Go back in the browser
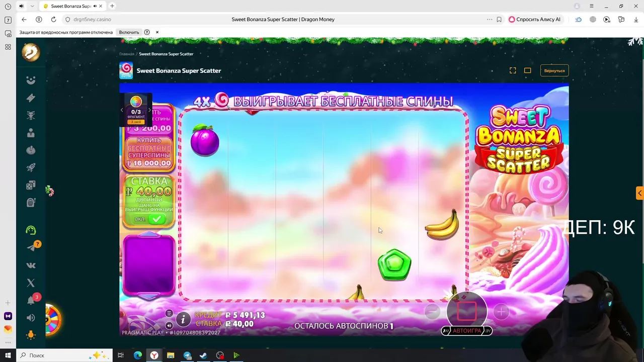Image resolution: width=644 pixels, height=362 pixels. 24,19
